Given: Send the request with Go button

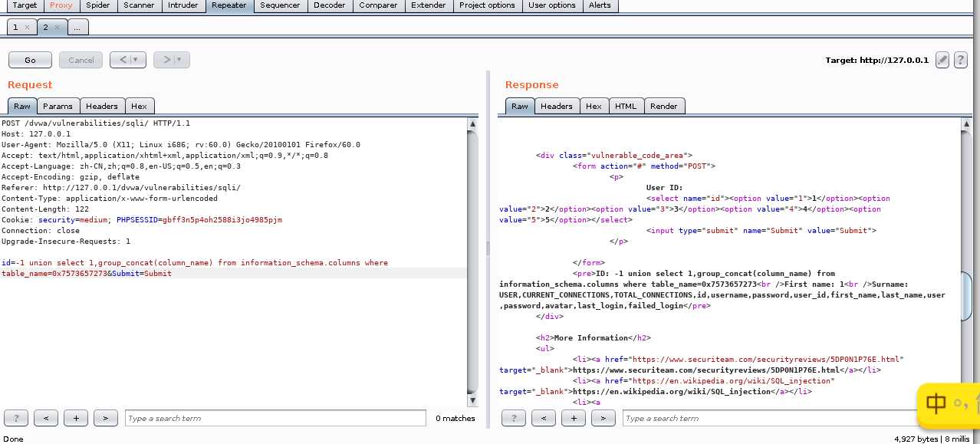Looking at the screenshot, I should [30, 60].
